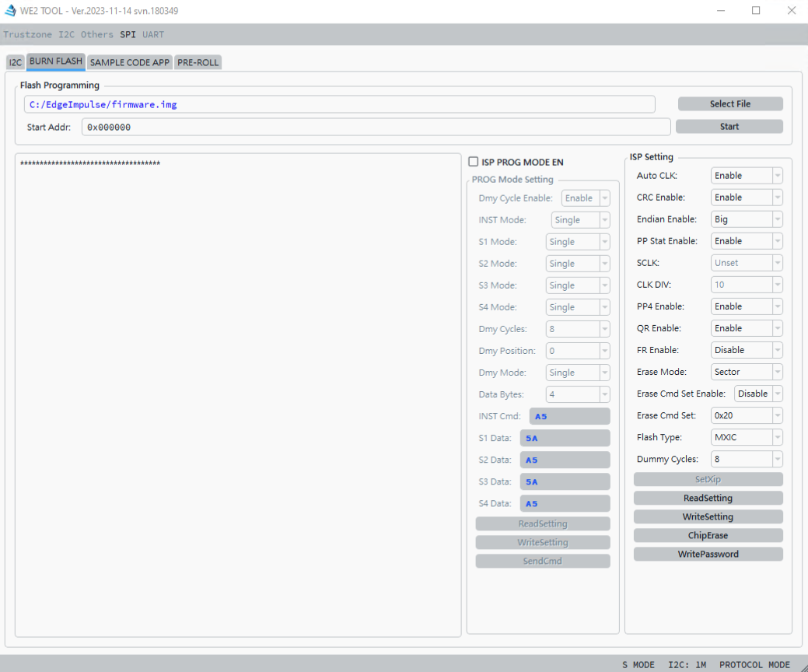Open the INST Mode dropdown
Screen dimensions: 808x672
pyautogui.click(x=580, y=220)
